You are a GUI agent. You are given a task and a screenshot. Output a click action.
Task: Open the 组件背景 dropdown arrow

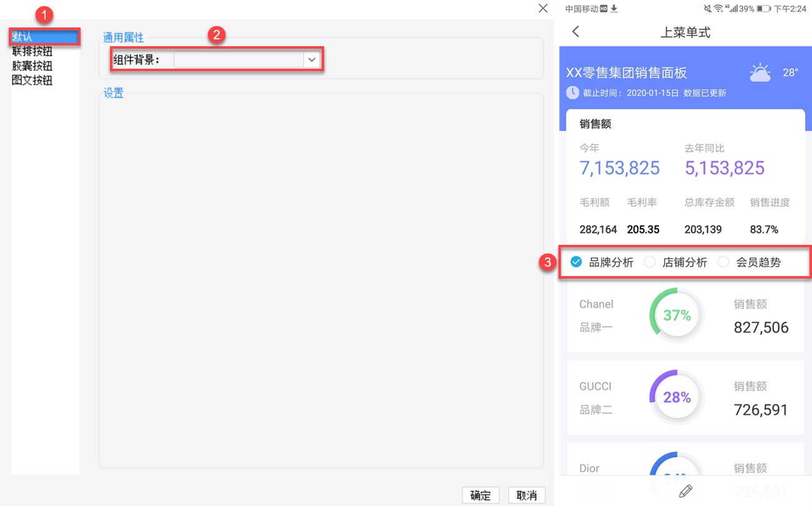[312, 59]
